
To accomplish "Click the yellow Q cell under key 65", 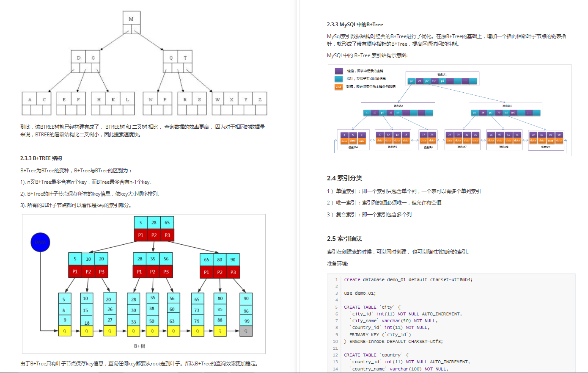I will click(197, 331).
